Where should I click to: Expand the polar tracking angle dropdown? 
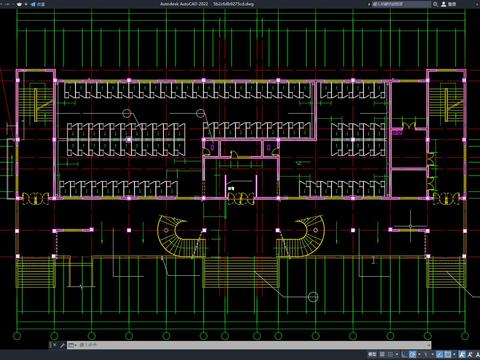pyautogui.click(x=419, y=354)
